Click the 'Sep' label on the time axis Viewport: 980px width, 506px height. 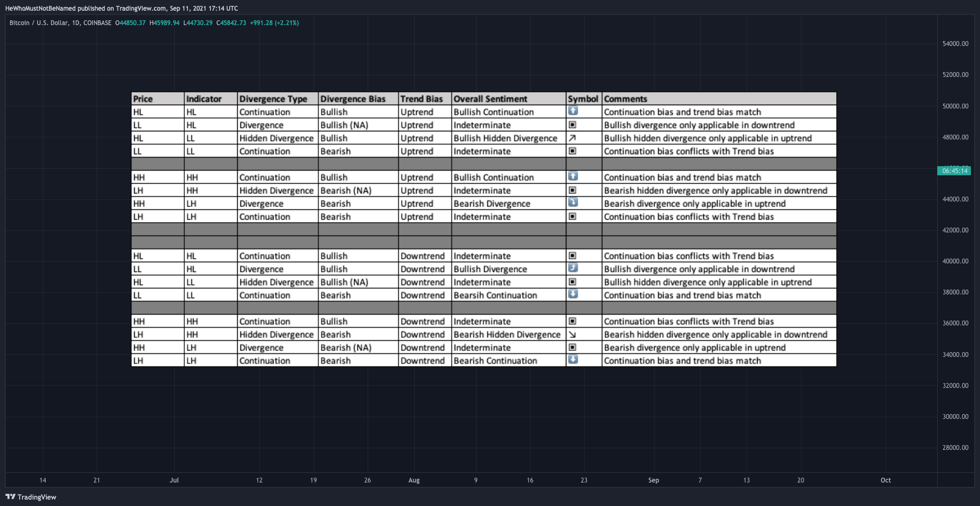pos(654,480)
